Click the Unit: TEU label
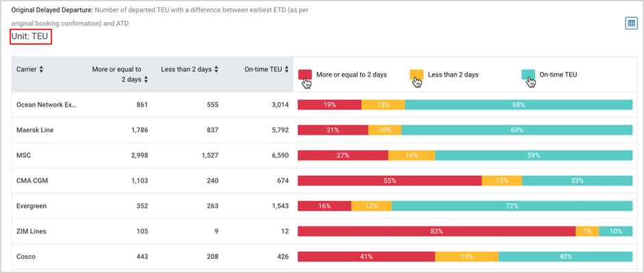The width and height of the screenshot is (644, 273). (x=30, y=38)
